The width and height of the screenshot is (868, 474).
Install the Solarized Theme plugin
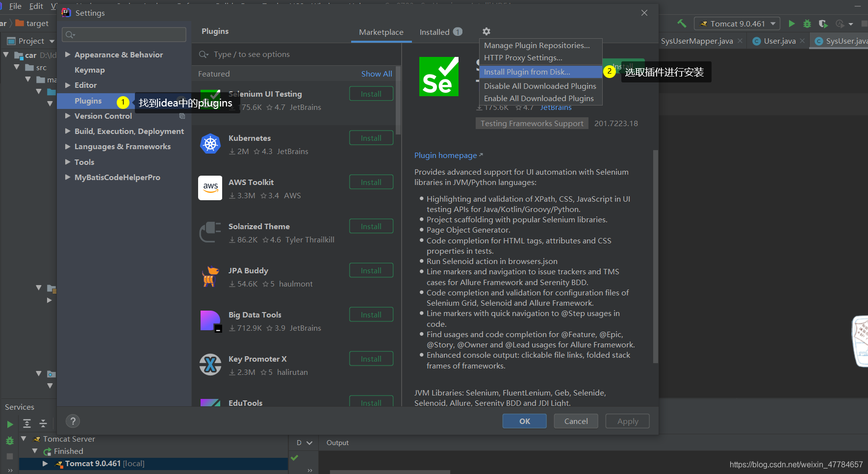pos(371,226)
